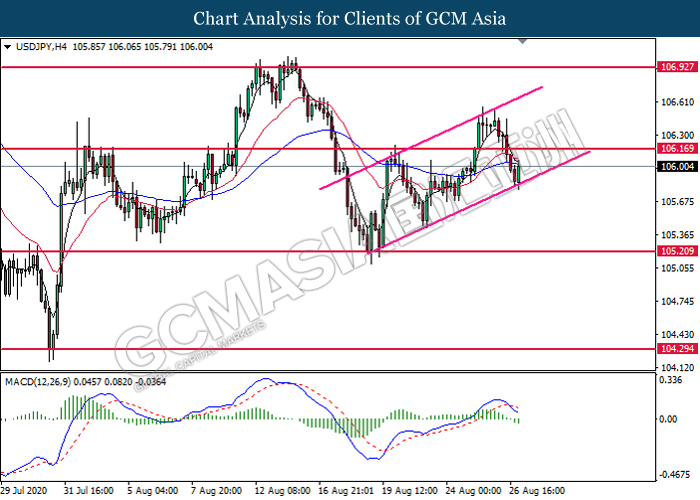Click the 31 Jul 16:00 time label

[88, 491]
